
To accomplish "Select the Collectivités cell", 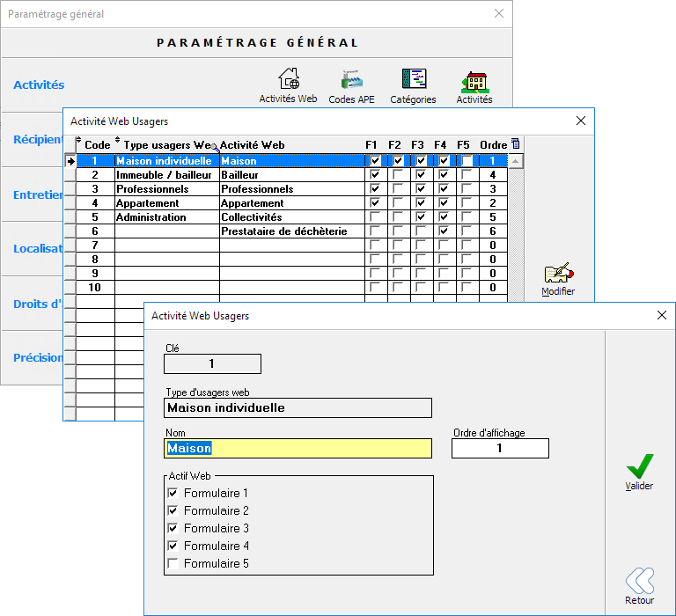I will click(292, 216).
